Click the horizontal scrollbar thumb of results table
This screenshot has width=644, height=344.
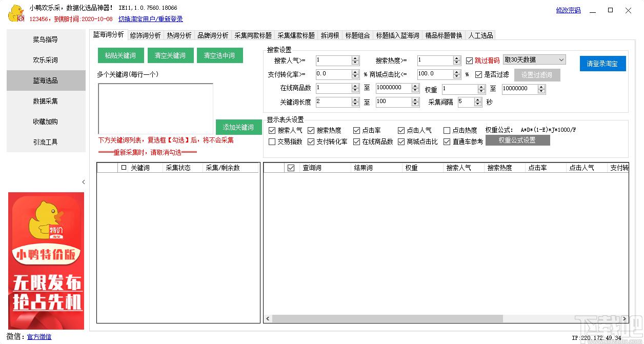point(387,319)
